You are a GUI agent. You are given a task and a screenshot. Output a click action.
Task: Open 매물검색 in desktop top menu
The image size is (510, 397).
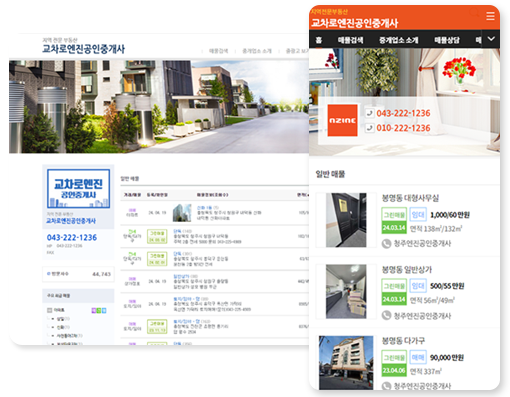pos(219,51)
